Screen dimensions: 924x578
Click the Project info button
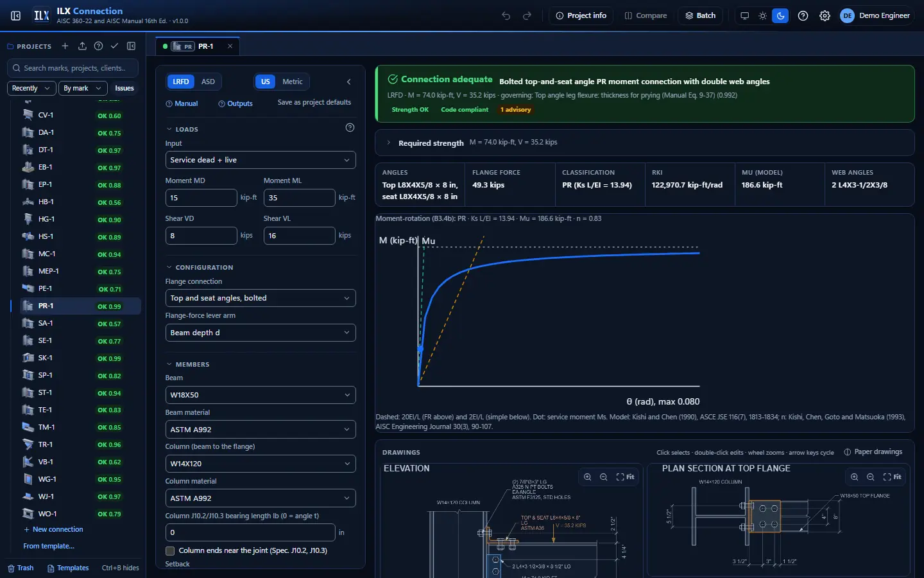click(581, 15)
